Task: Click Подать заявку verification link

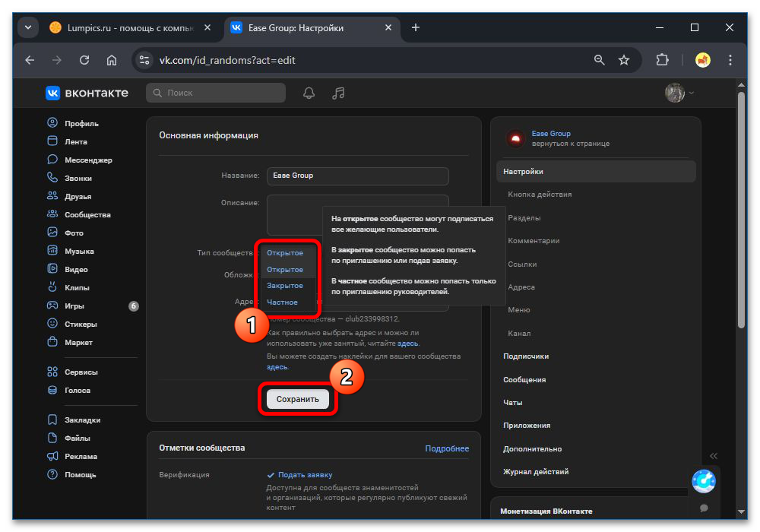Action: 304,475
